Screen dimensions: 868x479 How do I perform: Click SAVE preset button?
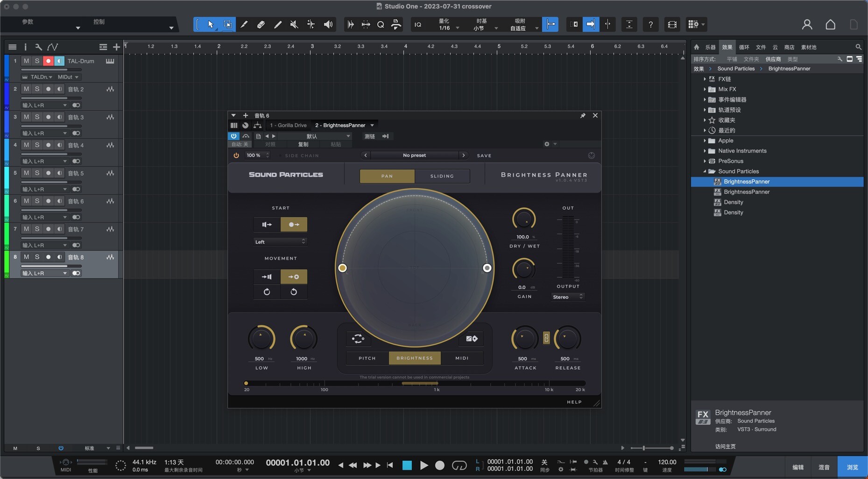coord(484,155)
